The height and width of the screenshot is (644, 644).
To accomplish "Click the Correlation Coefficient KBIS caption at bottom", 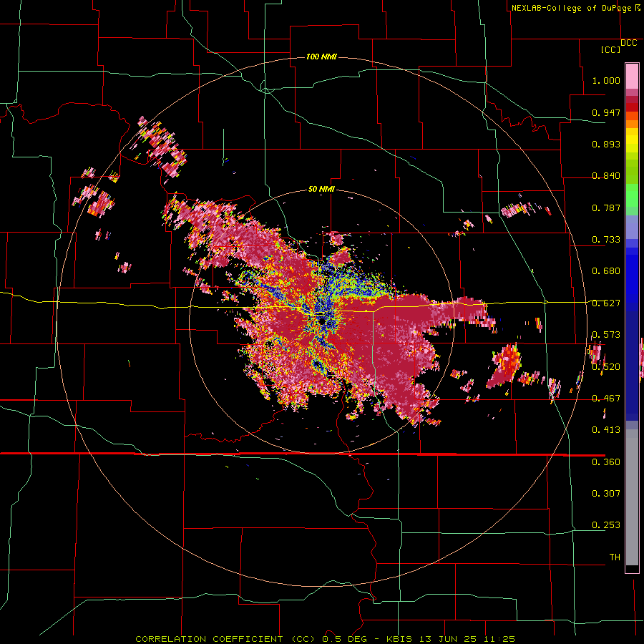I will (x=325, y=639).
